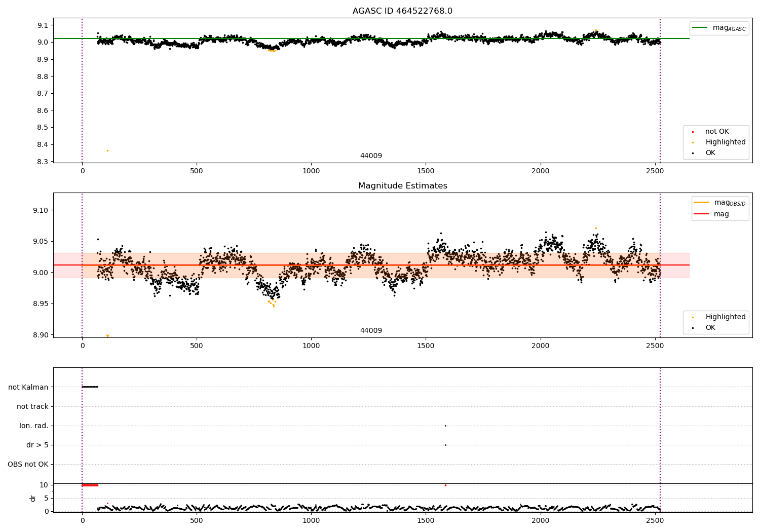Click 'Highlighted' legend entry in top plot
The image size is (760, 532).
tap(726, 142)
